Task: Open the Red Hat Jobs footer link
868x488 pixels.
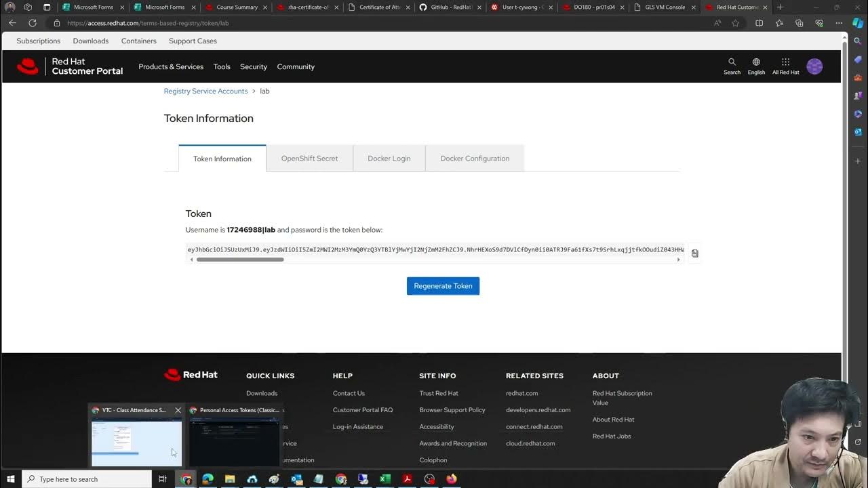Action: pyautogui.click(x=612, y=436)
